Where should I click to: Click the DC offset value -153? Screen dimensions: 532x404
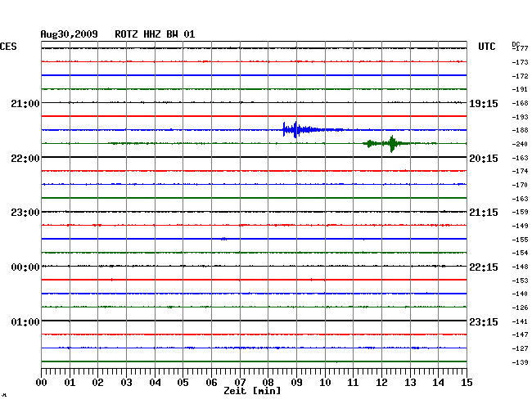[x=520, y=281]
